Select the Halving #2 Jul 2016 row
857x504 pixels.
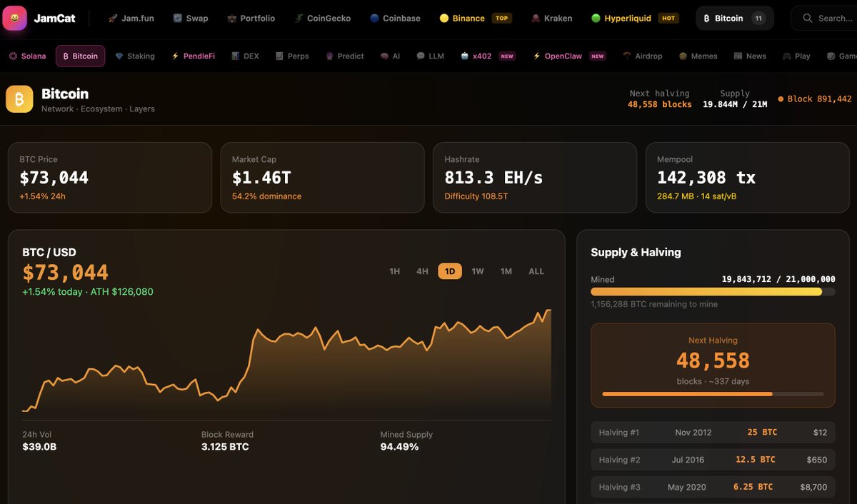pos(713,460)
